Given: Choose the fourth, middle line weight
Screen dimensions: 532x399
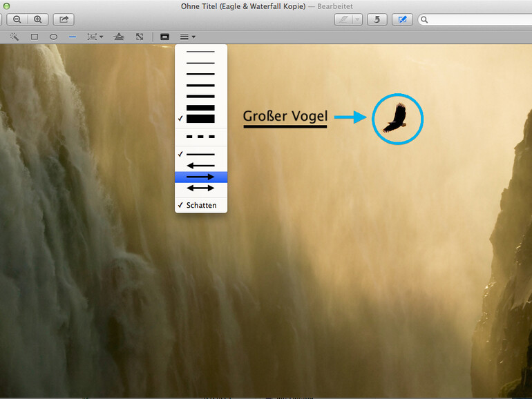Looking at the screenshot, I should 201,85.
